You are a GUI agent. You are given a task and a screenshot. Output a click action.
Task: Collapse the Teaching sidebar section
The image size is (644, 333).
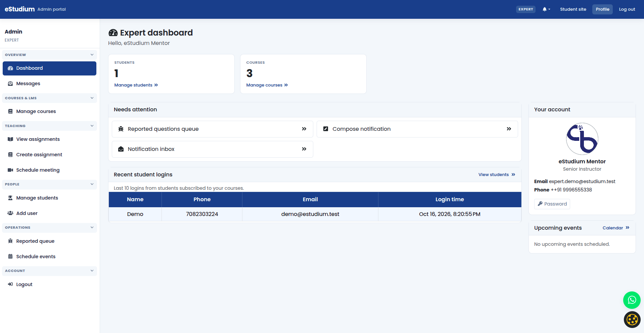(49, 126)
